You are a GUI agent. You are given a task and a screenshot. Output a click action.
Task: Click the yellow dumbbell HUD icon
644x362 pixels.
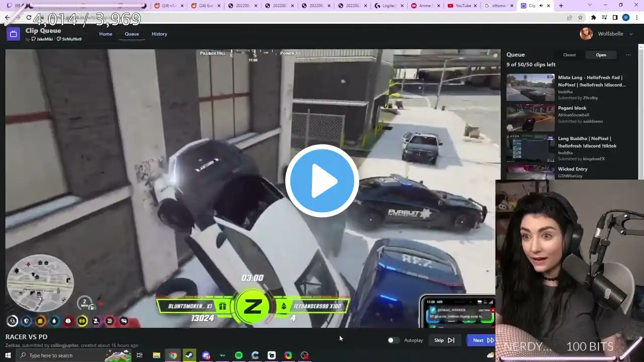(x=82, y=321)
